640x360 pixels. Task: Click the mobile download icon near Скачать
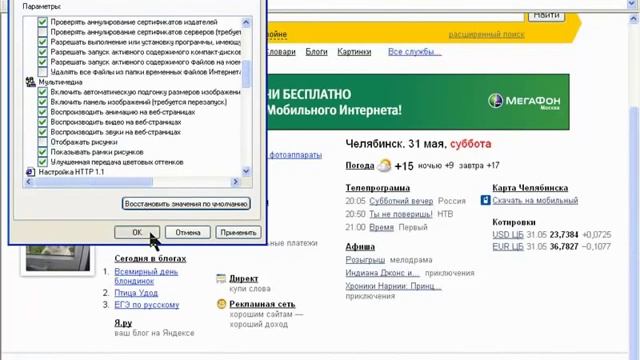[485, 200]
